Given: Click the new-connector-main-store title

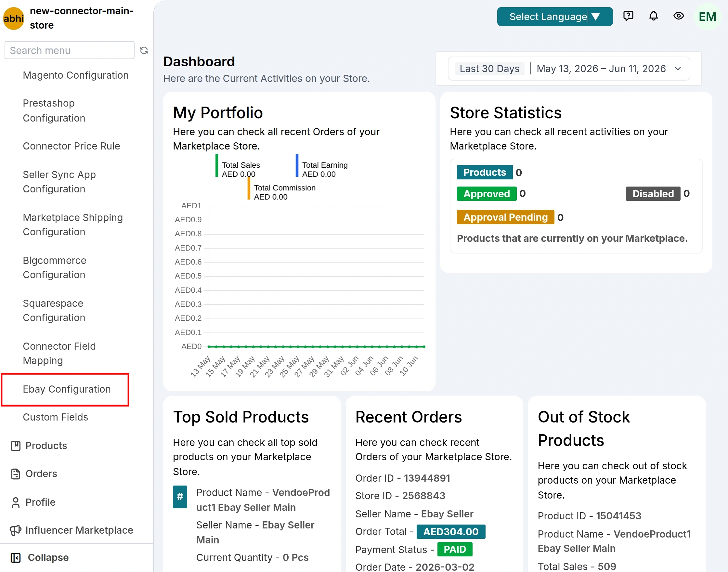Looking at the screenshot, I should tap(82, 18).
